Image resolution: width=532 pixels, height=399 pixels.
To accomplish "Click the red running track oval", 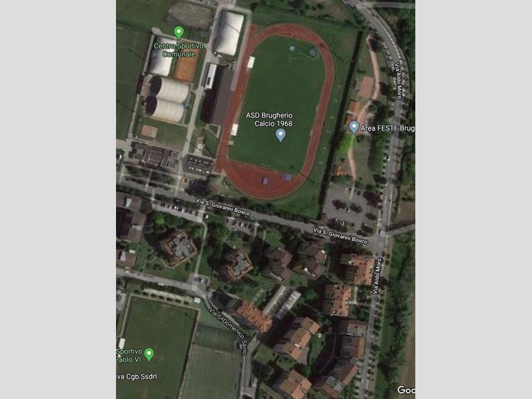I will pyautogui.click(x=275, y=112).
